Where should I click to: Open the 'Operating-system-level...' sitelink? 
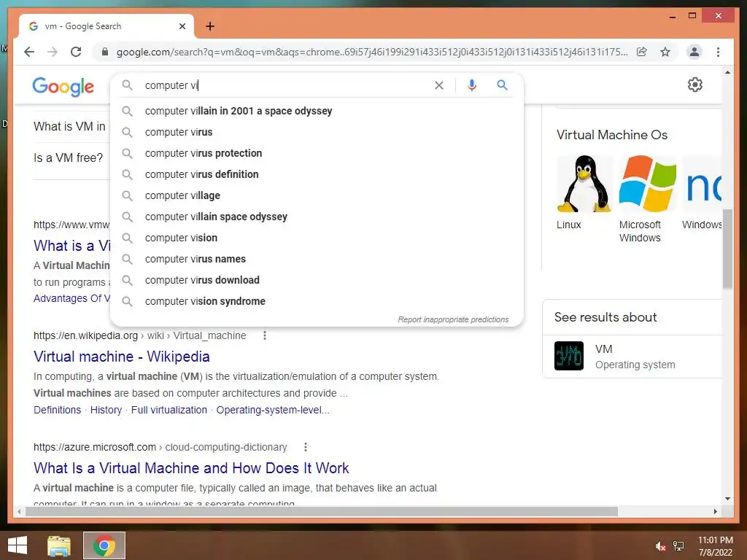[x=273, y=410]
